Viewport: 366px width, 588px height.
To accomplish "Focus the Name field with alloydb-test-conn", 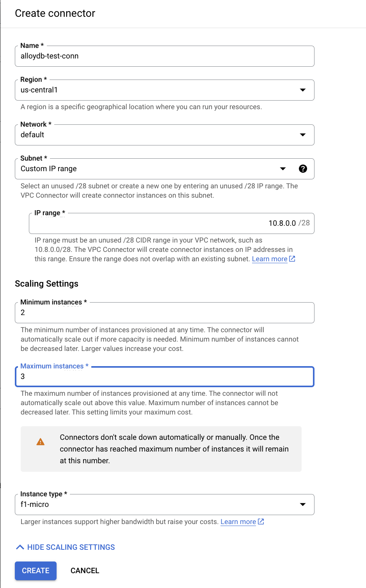I will tap(164, 56).
